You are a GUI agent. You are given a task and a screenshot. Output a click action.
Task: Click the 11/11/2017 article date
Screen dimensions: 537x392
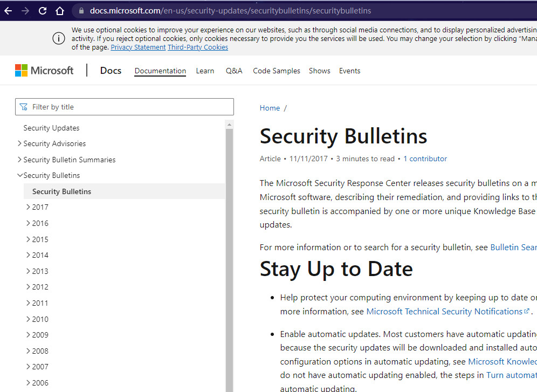tap(308, 159)
